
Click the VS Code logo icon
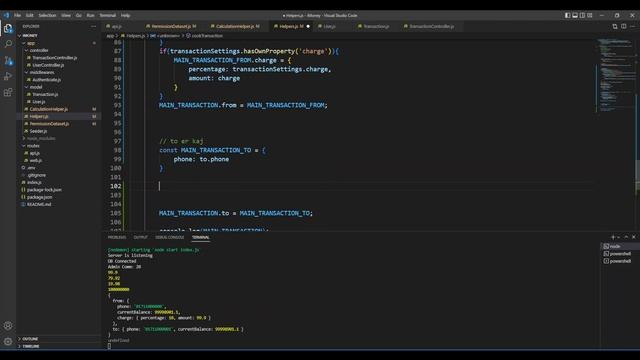[6, 15]
